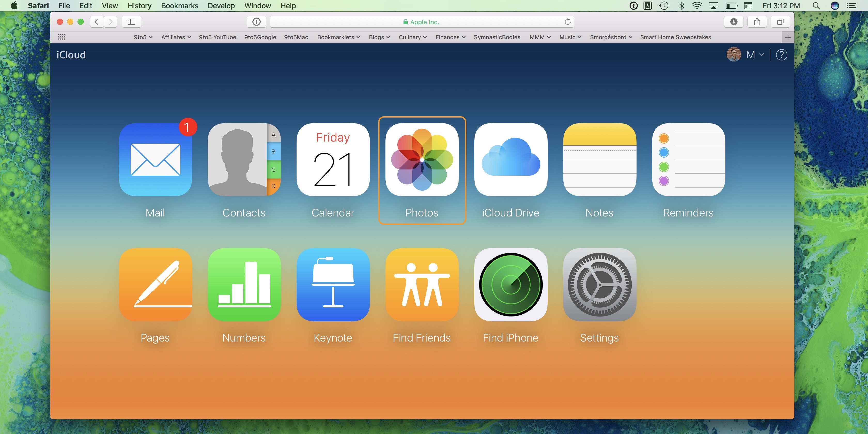Click the 9to5Google bookmarks tab
This screenshot has width=868, height=434.
[259, 37]
